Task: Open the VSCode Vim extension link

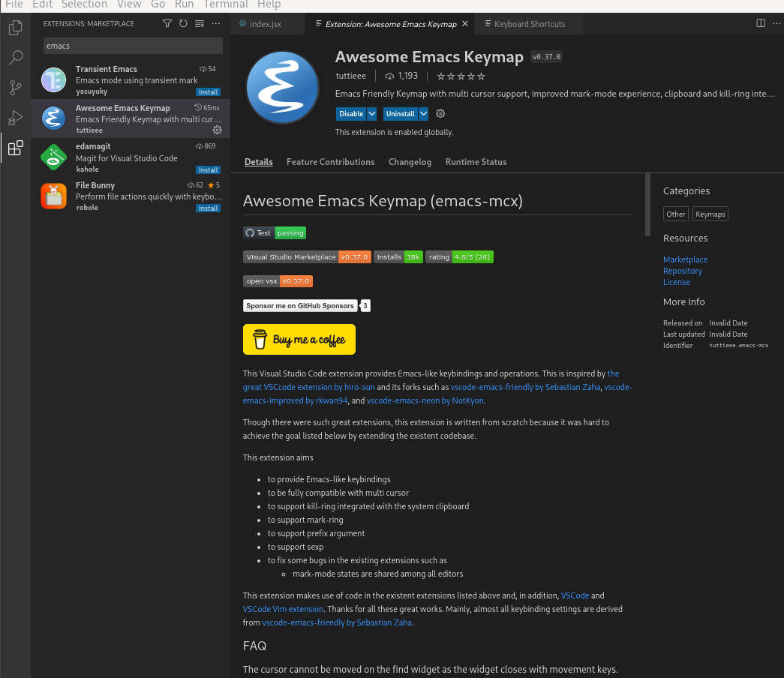Action: [283, 609]
